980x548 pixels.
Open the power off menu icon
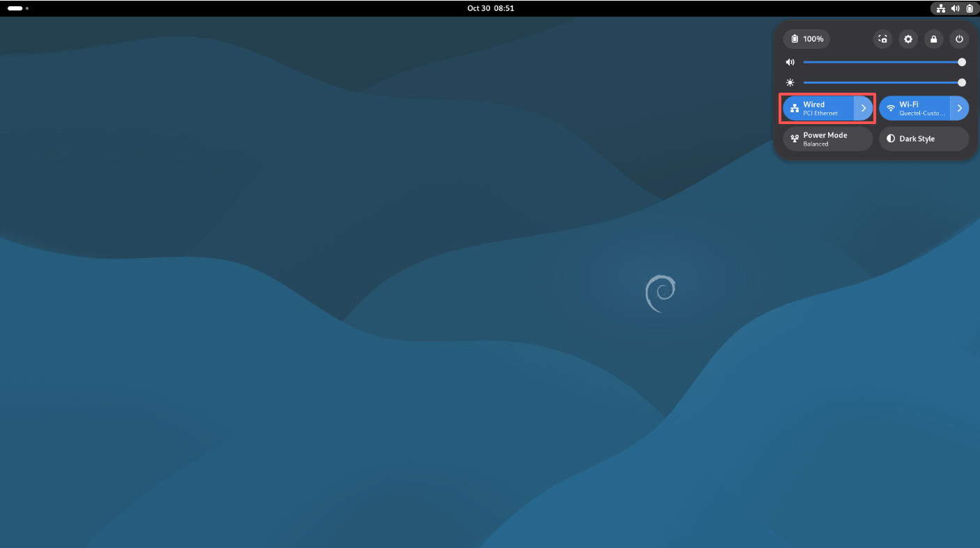tap(959, 39)
